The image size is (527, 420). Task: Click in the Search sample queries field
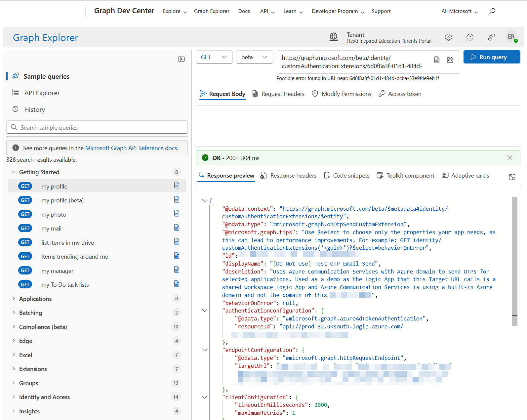pos(97,127)
